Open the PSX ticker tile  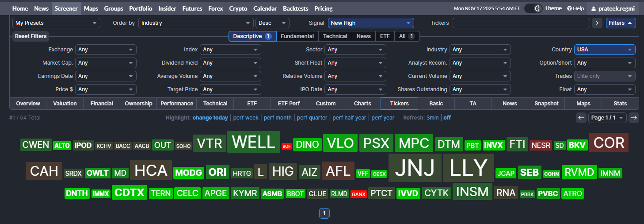(x=376, y=143)
